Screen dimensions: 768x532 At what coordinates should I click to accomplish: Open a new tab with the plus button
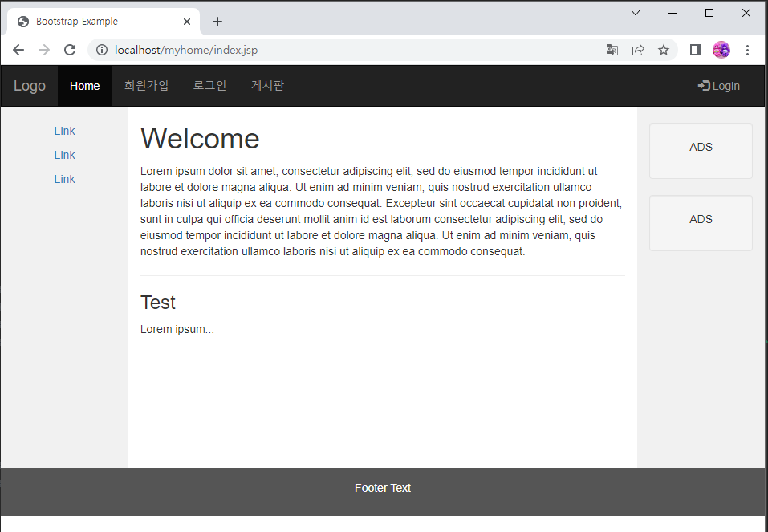tap(217, 22)
